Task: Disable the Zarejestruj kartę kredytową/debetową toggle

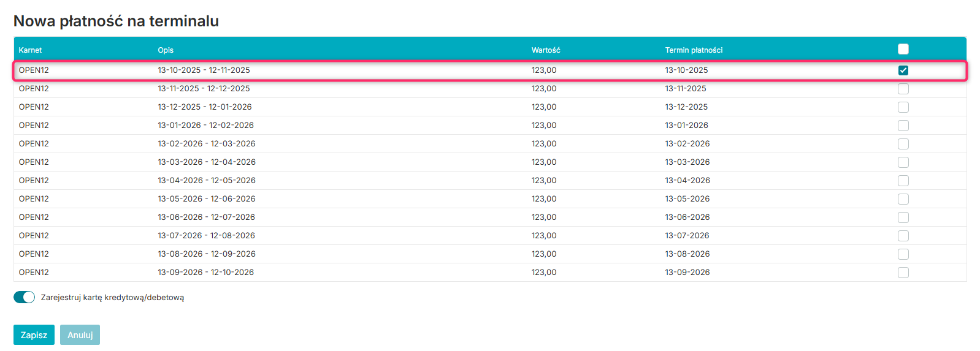Action: pos(25,297)
